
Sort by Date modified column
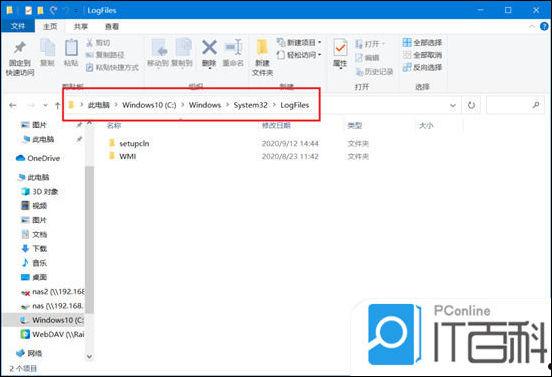pos(276,125)
